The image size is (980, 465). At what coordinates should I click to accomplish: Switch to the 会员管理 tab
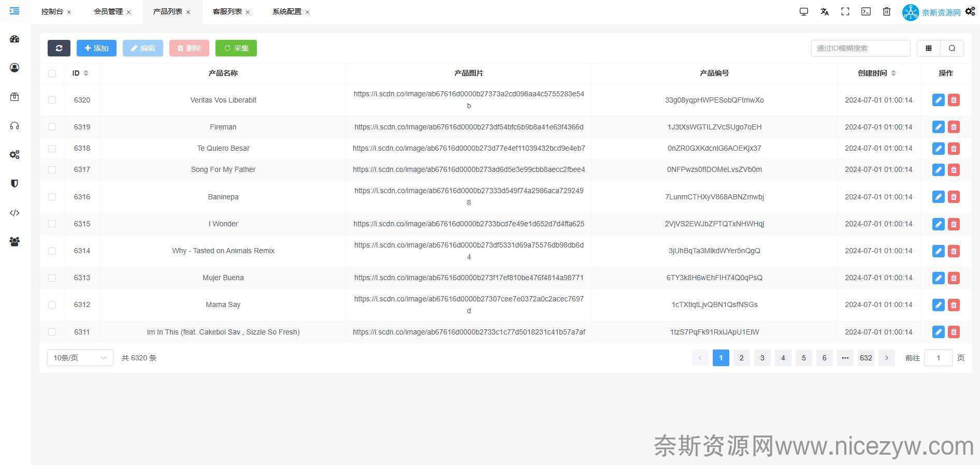(108, 11)
